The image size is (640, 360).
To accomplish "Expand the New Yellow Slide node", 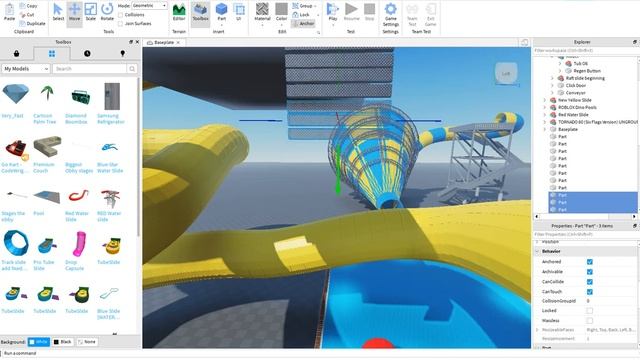I will pos(544,100).
